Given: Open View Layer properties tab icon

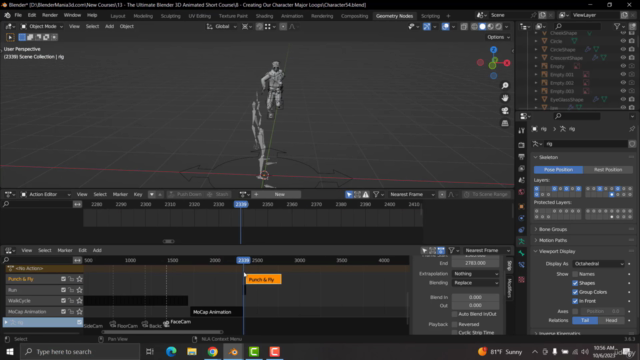Looking at the screenshot, I should pos(521,168).
